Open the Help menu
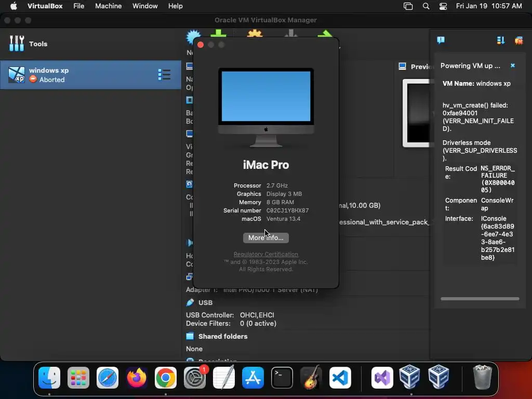 pyautogui.click(x=176, y=6)
